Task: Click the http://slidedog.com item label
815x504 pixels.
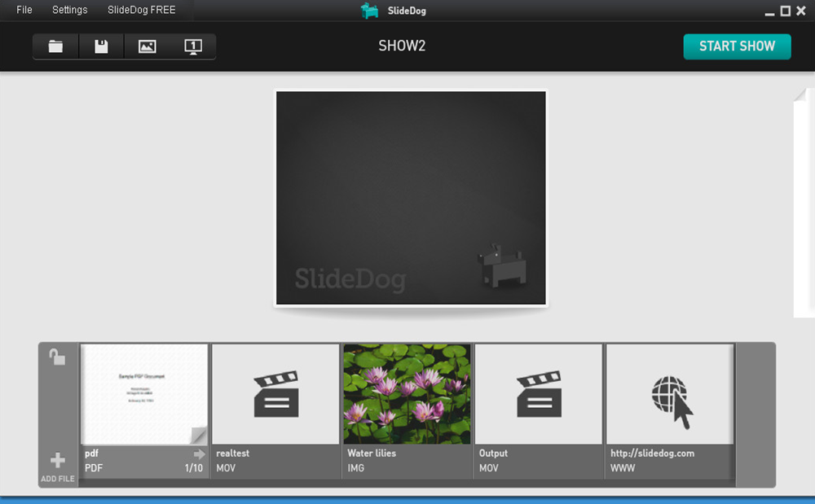Action: coord(652,454)
